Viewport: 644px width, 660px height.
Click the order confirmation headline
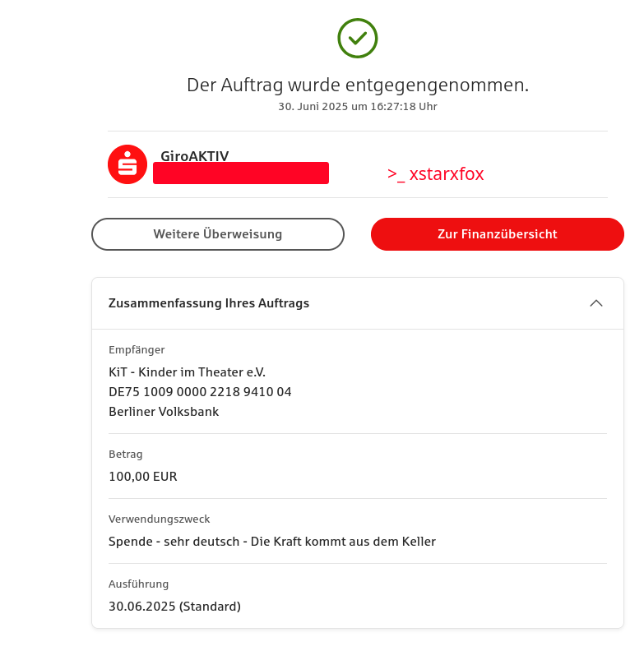tap(358, 85)
